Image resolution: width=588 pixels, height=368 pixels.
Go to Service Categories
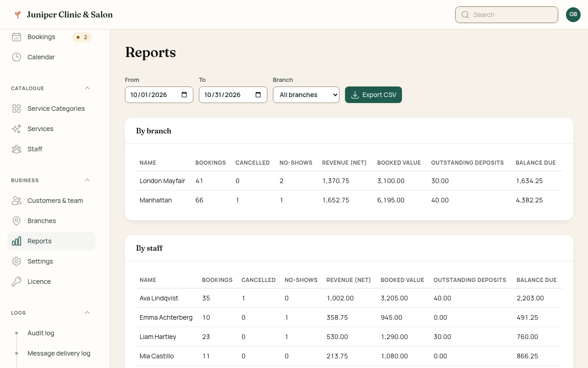tap(51, 109)
